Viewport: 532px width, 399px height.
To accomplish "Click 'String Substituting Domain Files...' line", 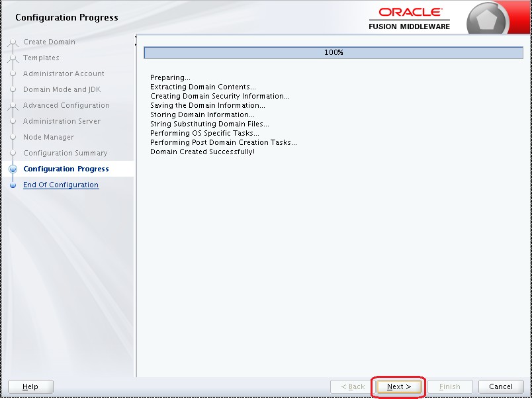I will point(210,124).
